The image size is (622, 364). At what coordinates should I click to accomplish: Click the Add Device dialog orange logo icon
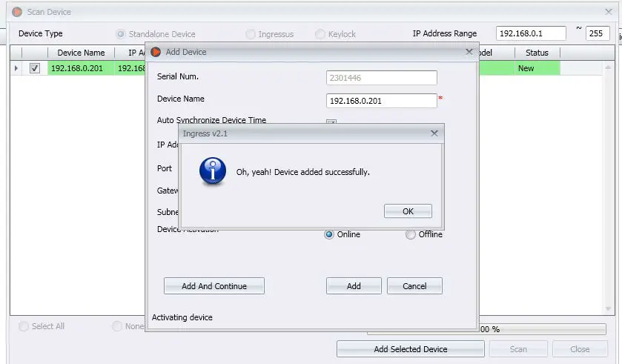point(156,52)
